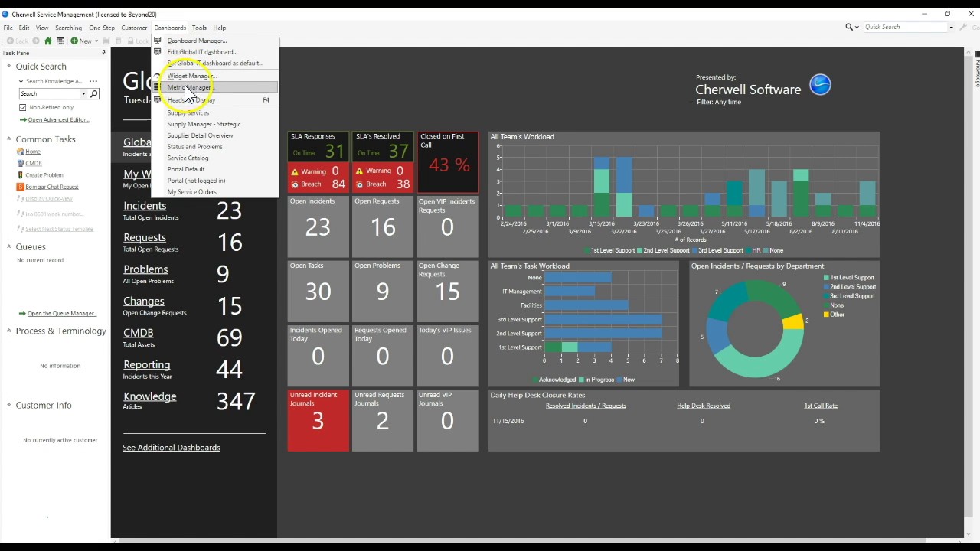Click 1st Level Support donut legend swatch
980x551 pixels.
point(826,278)
